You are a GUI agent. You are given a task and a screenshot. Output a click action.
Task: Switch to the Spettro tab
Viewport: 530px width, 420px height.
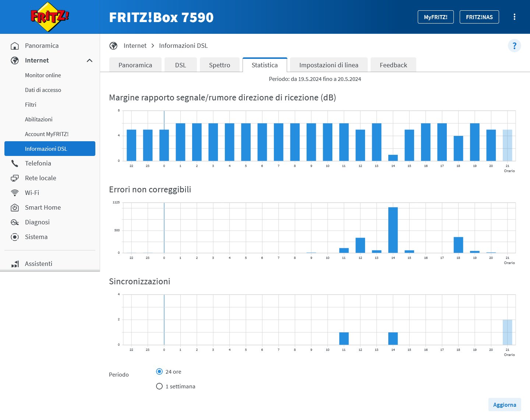(219, 65)
